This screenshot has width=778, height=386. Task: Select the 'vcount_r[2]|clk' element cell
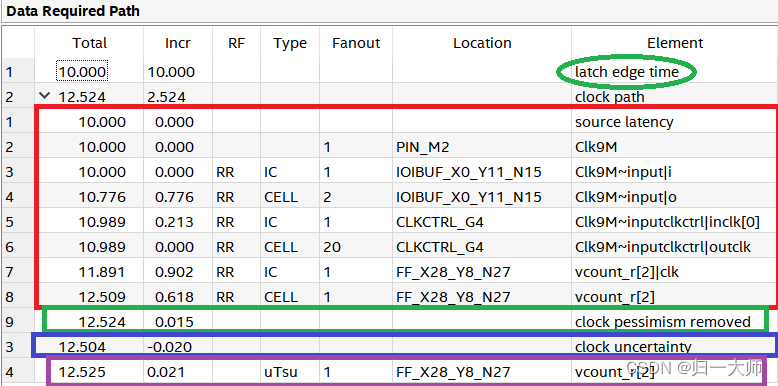pyautogui.click(x=627, y=272)
